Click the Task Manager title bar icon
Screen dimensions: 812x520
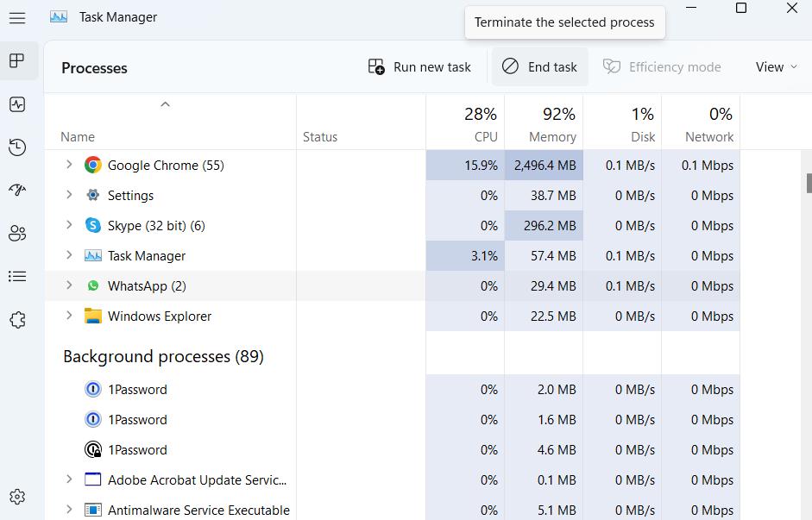tap(59, 16)
